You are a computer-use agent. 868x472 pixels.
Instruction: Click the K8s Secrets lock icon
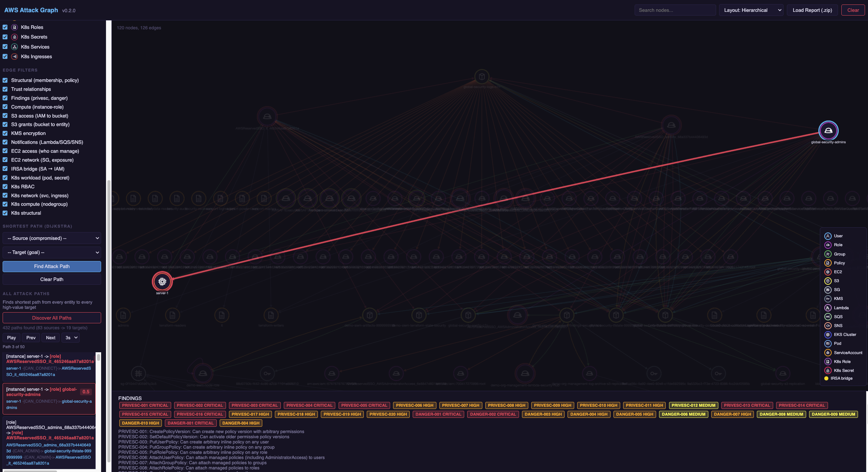[14, 37]
